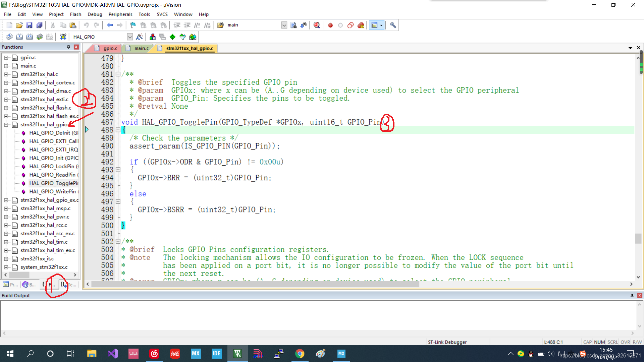This screenshot has width=644, height=362.
Task: Open Windows Start menu
Action: point(10,354)
